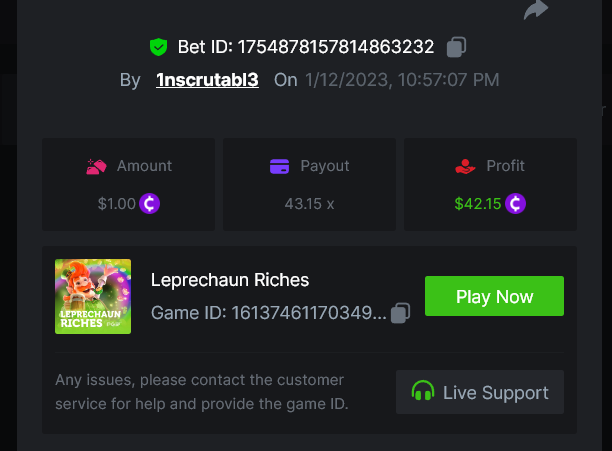This screenshot has height=451, width=612.
Task: Open the Leprechaun Riches game thumbnail
Action: click(x=93, y=297)
